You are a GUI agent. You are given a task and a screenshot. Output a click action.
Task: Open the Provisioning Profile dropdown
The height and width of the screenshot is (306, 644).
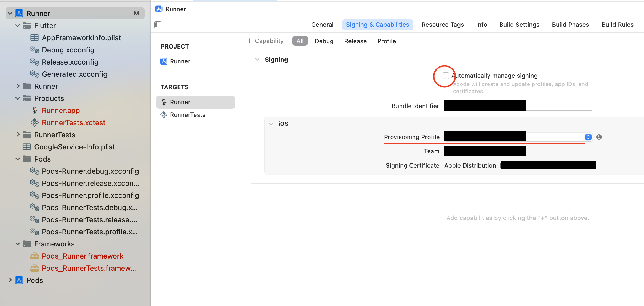click(588, 137)
